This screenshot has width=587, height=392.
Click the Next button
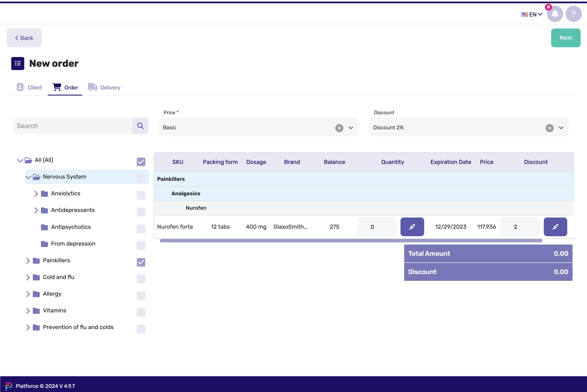click(x=566, y=38)
